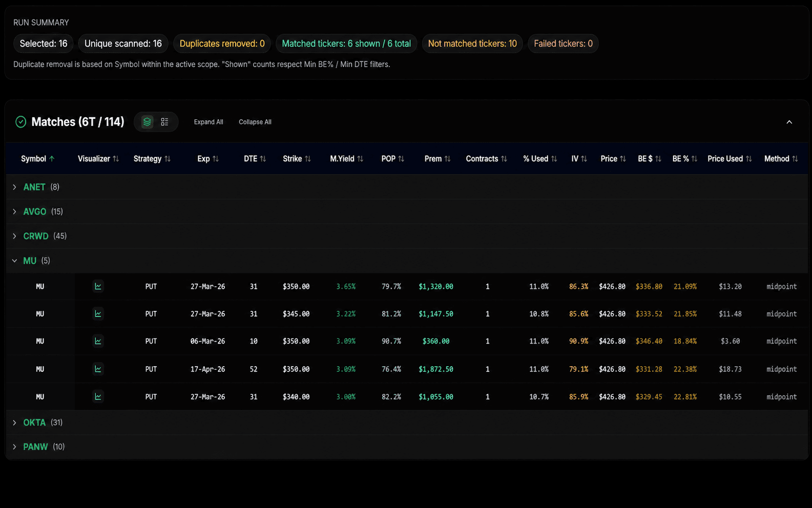The height and width of the screenshot is (508, 812).
Task: Sort by Contracts column sort icon
Action: coord(504,159)
